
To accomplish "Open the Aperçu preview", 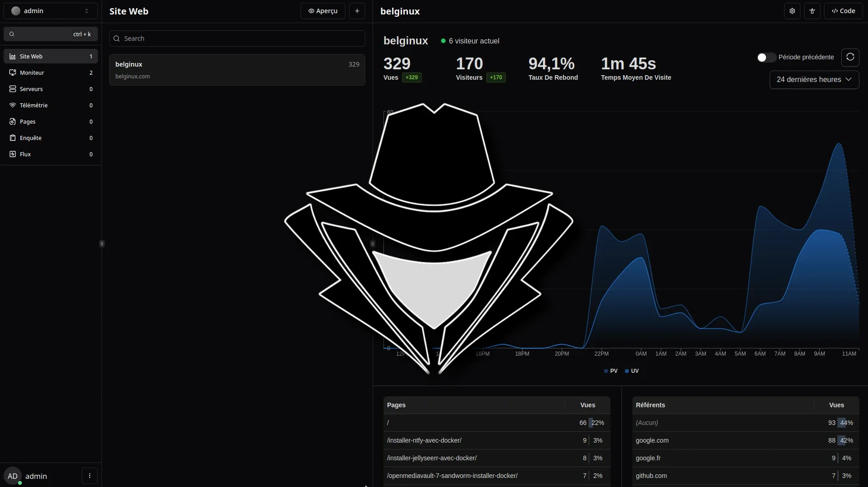I will point(323,10).
